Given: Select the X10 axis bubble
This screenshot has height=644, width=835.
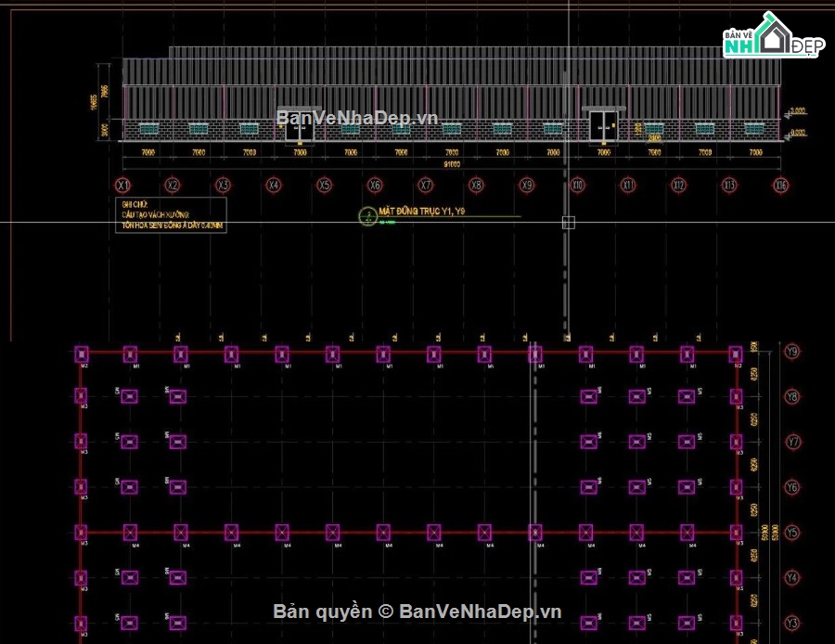Looking at the screenshot, I should click(577, 186).
